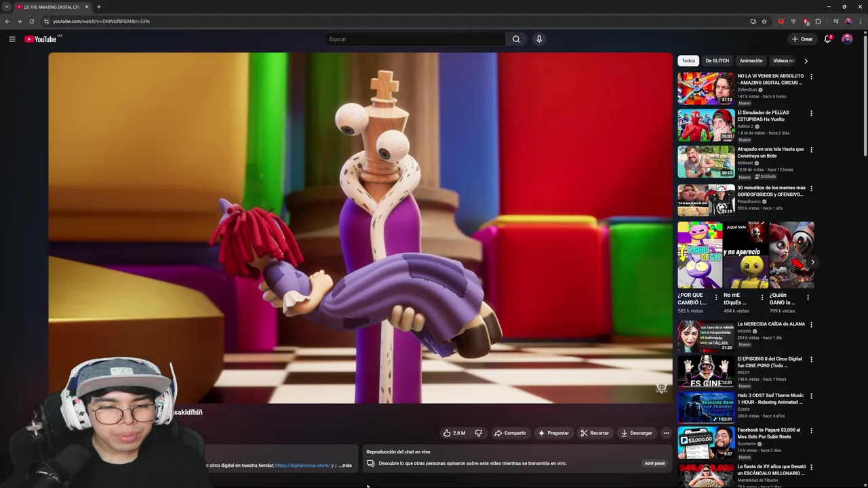
Task: Open options for Simulador de PELEAS video
Action: click(x=811, y=113)
